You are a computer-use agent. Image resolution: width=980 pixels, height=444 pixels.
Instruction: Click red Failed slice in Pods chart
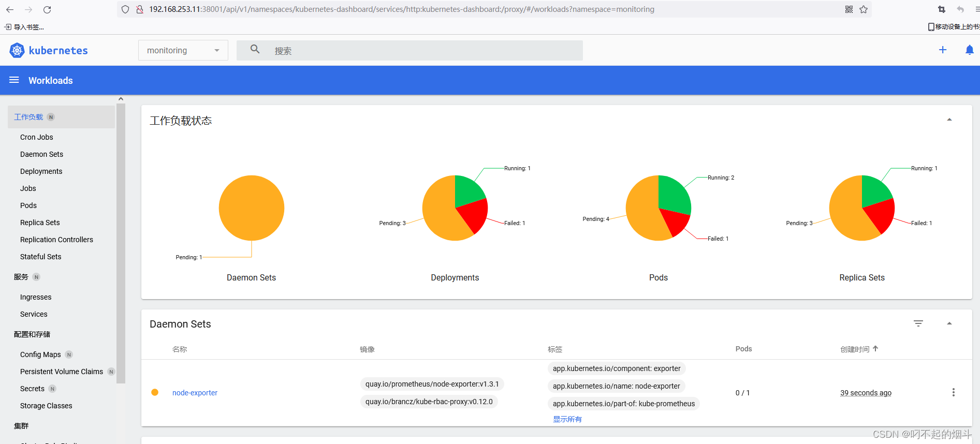click(675, 221)
